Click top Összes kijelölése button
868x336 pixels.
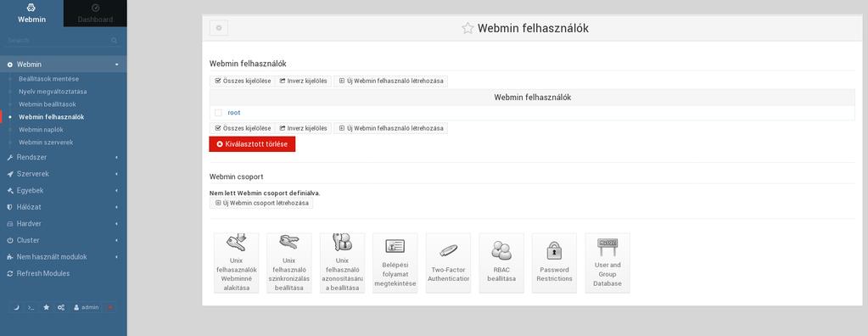[x=243, y=81]
